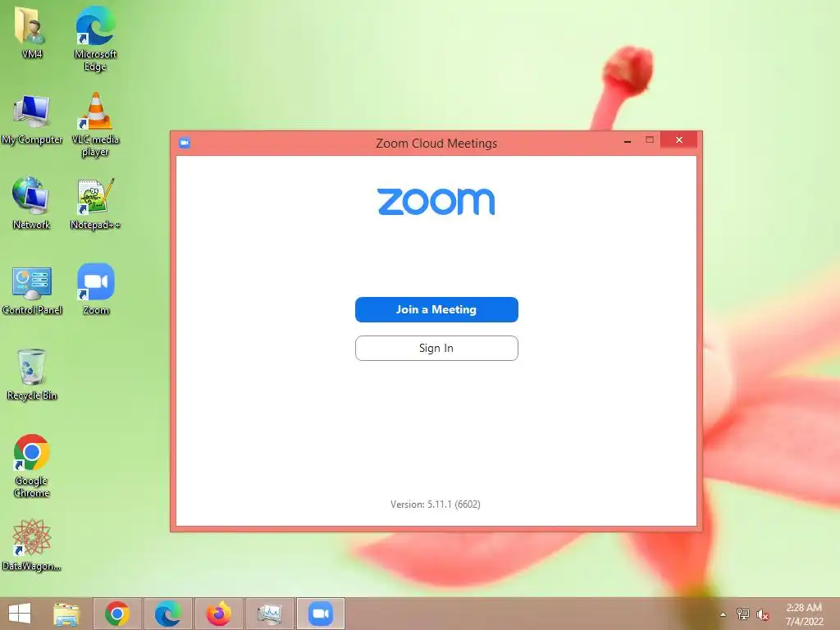Image resolution: width=840 pixels, height=630 pixels.
Task: Open Google Chrome from the taskbar
Action: (117, 614)
